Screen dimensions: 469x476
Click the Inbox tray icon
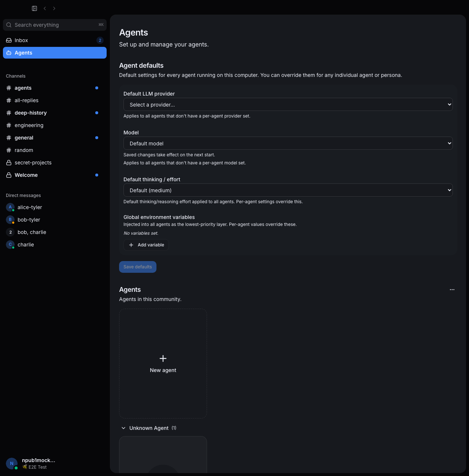pyautogui.click(x=9, y=40)
